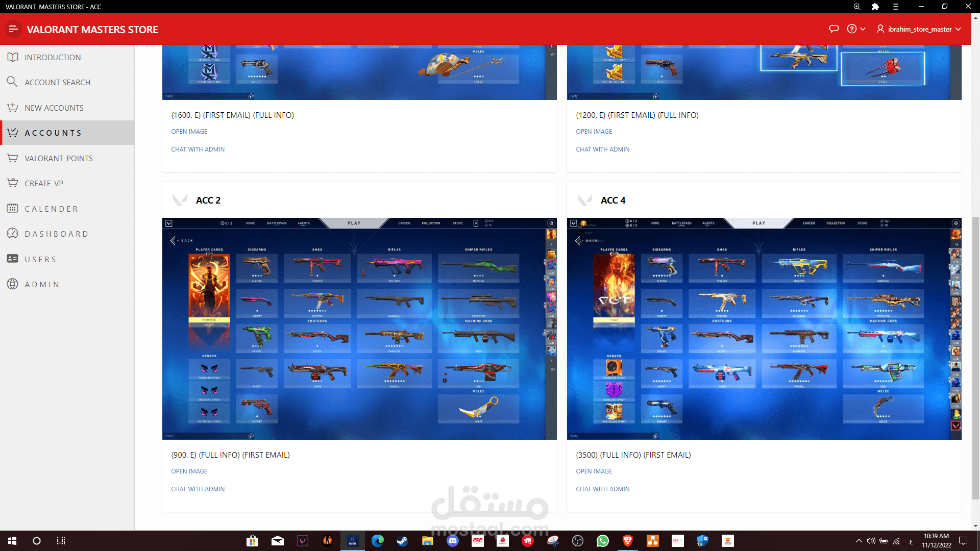This screenshot has height=551, width=980.
Task: Show hidden system tray icons chevron
Action: point(859,541)
